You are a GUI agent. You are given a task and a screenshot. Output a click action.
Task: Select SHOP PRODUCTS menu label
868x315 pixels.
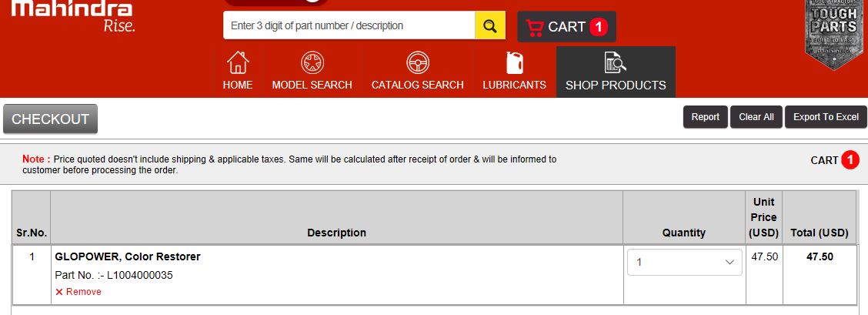616,85
